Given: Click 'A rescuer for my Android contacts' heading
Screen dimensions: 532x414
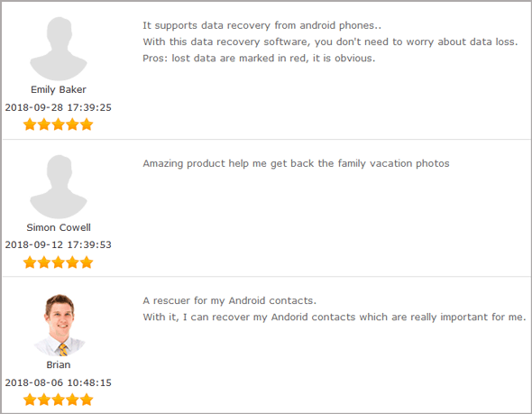Looking at the screenshot, I should pos(229,300).
